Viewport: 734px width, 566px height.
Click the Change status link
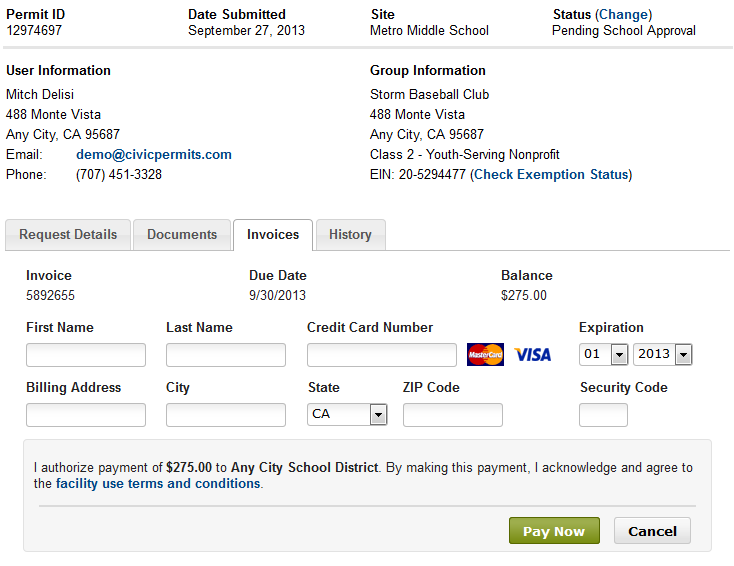623,15
